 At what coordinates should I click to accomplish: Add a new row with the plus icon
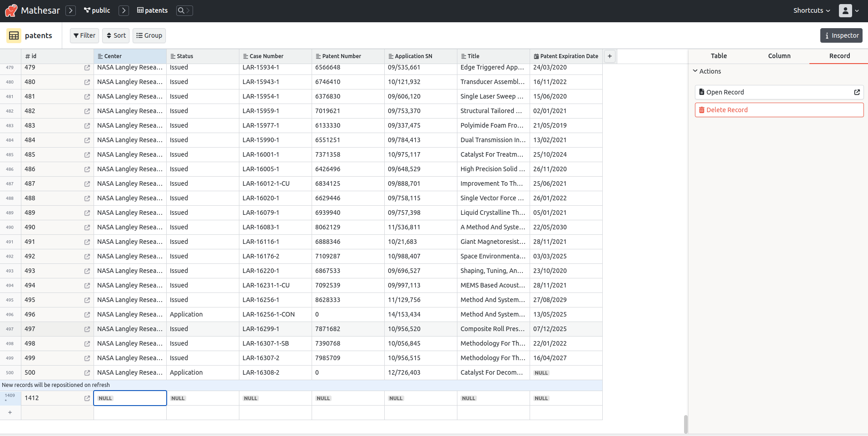coord(10,412)
